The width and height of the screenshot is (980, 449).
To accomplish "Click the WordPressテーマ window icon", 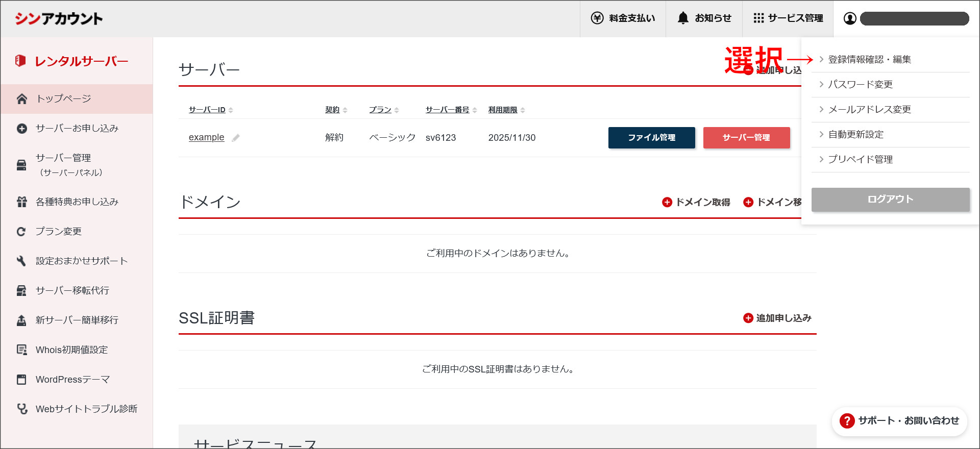I will pos(21,380).
